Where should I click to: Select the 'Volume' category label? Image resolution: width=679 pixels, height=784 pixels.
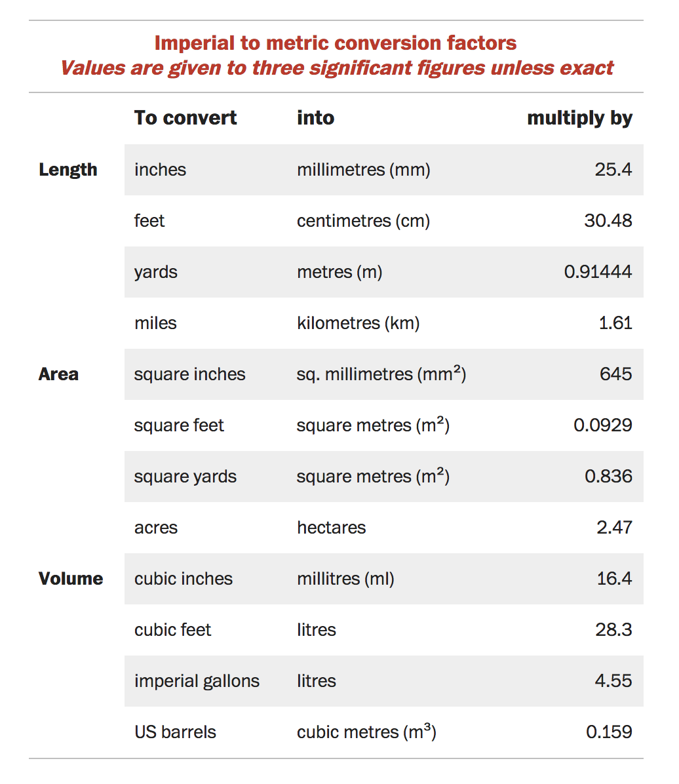71,579
